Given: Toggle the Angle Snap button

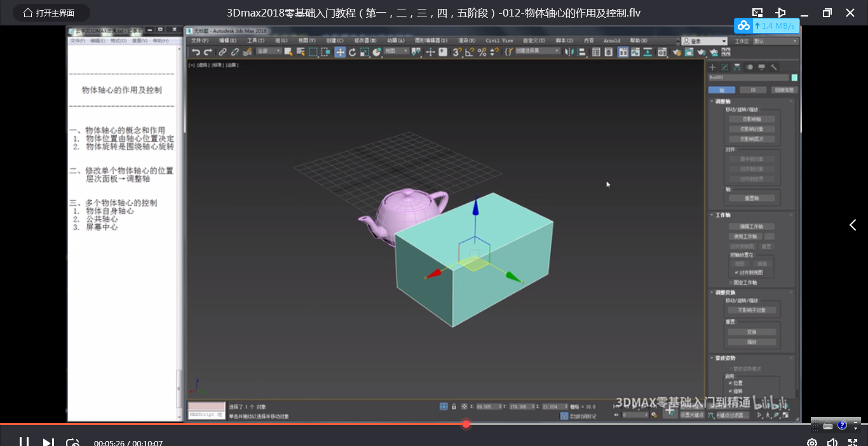Looking at the screenshot, I should (470, 52).
